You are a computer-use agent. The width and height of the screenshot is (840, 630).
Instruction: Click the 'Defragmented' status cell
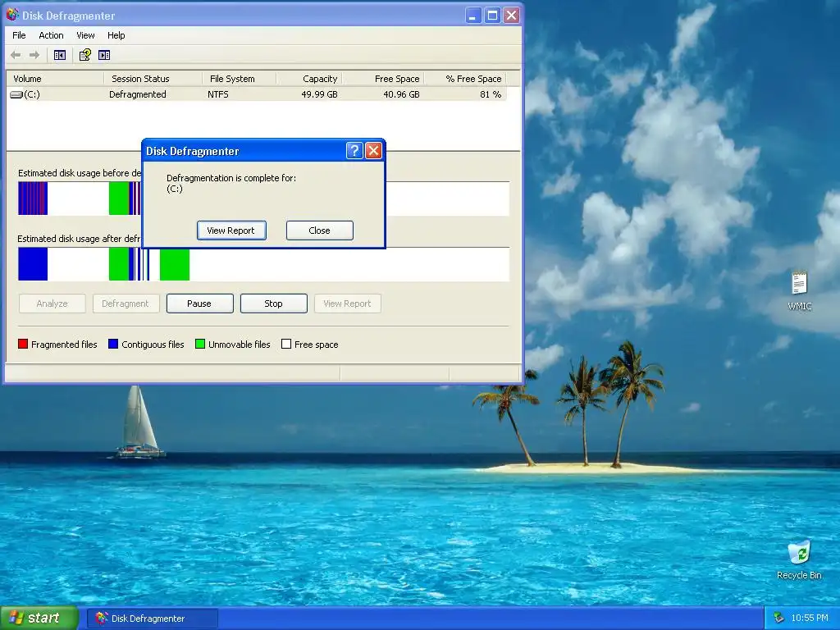(x=138, y=94)
